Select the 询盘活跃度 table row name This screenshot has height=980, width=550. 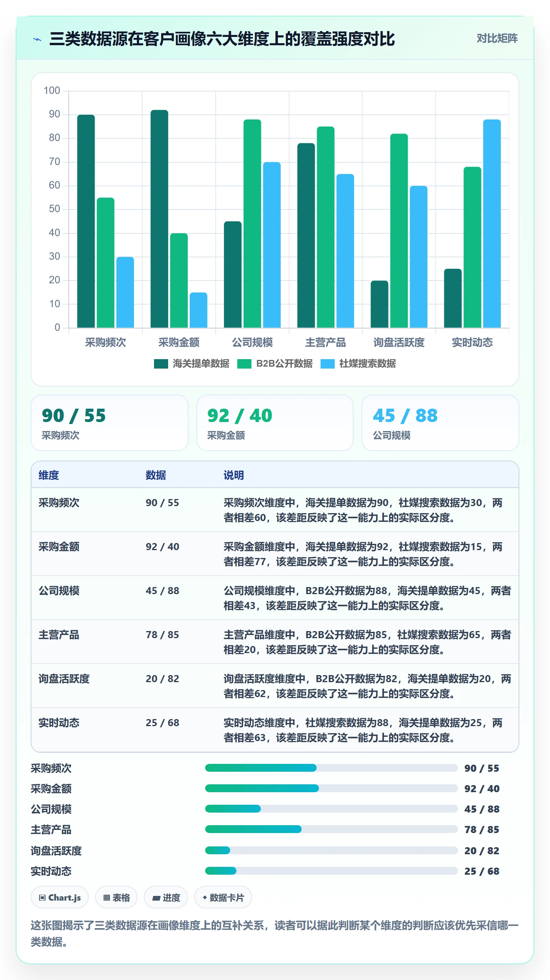pos(64,679)
